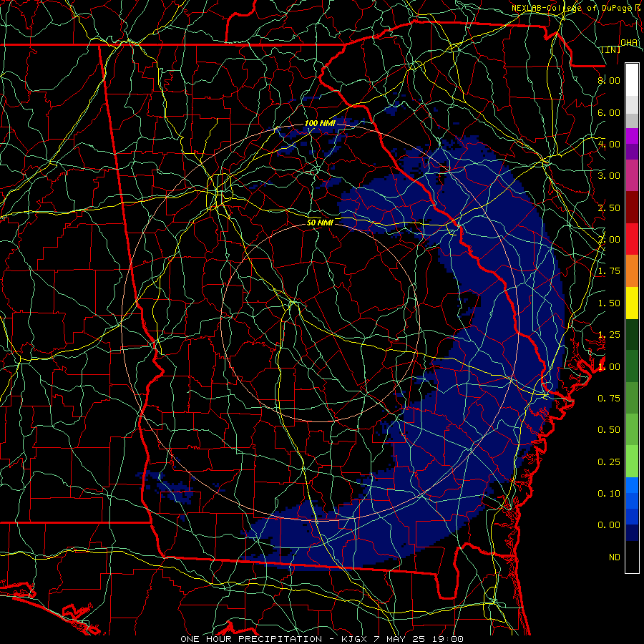Click the ND no-data legend label
Screen dimensions: 644x644
(615, 557)
